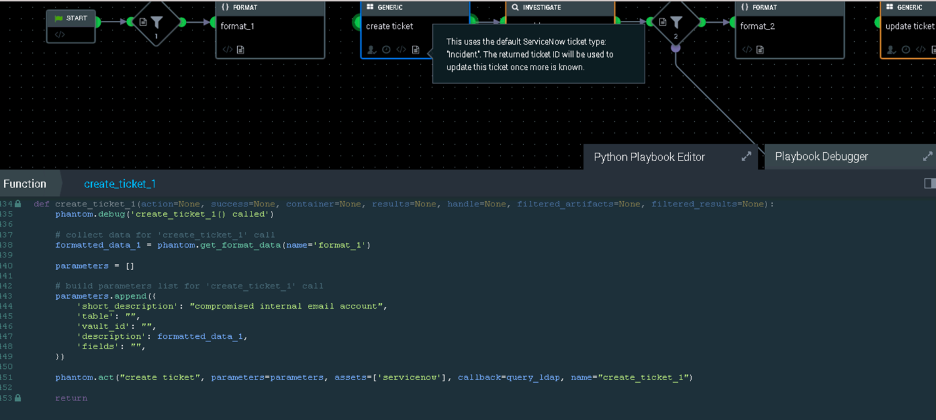The height and width of the screenshot is (420, 936).
Task: Click the second filter block funnel icon
Action: tap(676, 21)
